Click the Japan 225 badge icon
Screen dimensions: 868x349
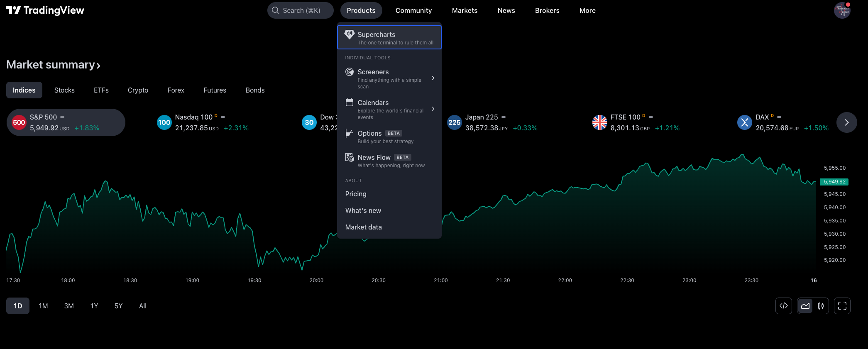(x=454, y=122)
